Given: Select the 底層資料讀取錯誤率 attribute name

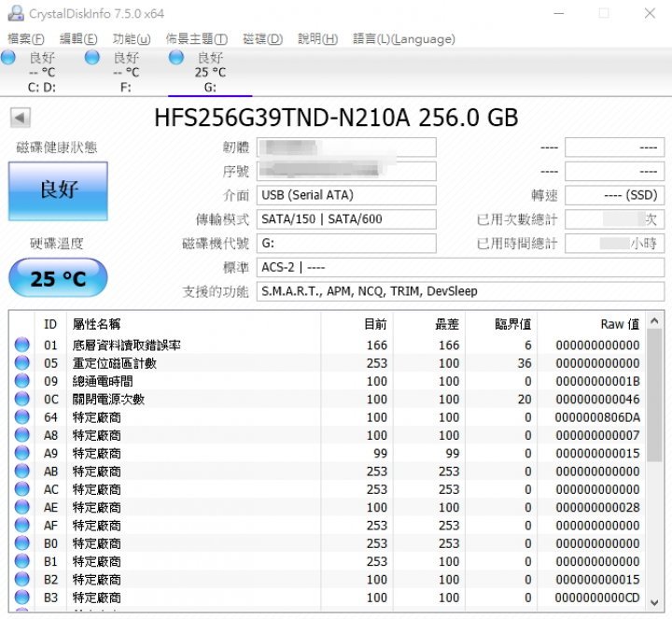Looking at the screenshot, I should (x=126, y=345).
